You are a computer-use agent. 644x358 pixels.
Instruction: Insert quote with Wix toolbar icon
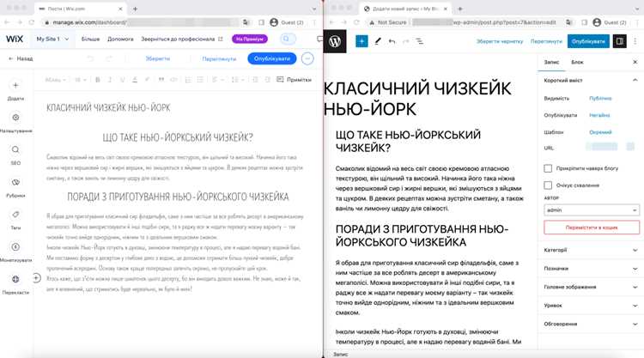pyautogui.click(x=161, y=80)
